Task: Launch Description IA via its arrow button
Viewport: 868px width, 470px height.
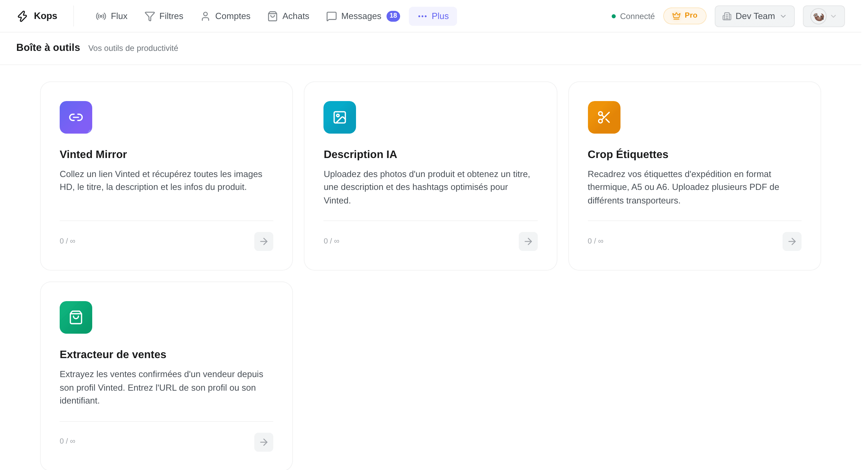Action: click(x=528, y=241)
